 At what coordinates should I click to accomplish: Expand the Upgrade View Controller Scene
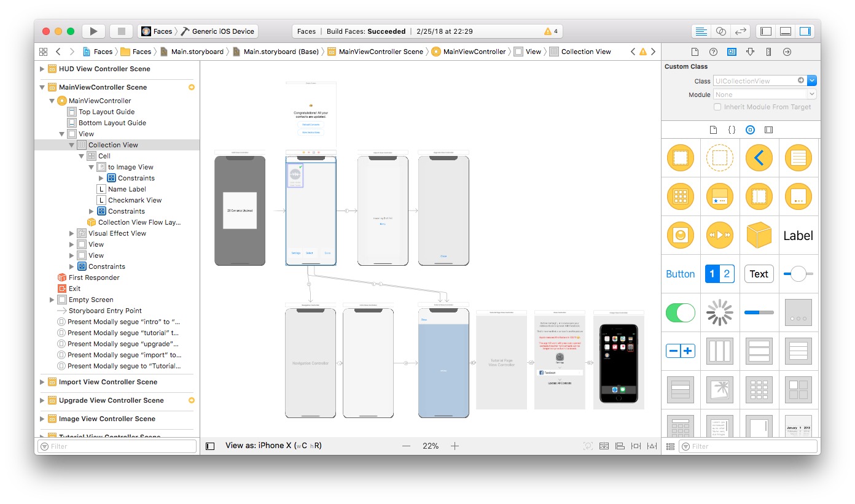42,400
